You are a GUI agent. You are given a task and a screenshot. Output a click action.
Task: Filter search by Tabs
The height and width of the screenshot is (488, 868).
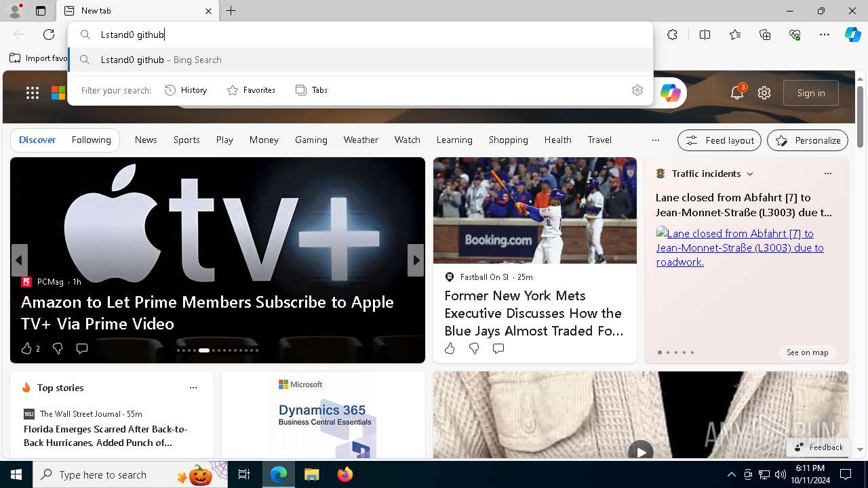pos(311,90)
